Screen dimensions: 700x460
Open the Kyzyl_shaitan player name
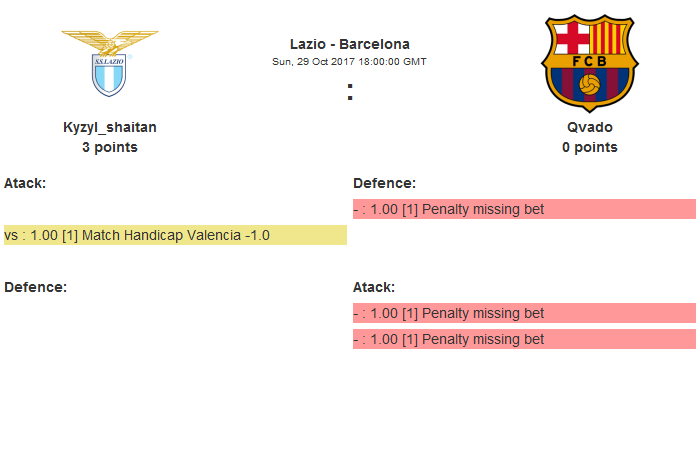tap(110, 127)
